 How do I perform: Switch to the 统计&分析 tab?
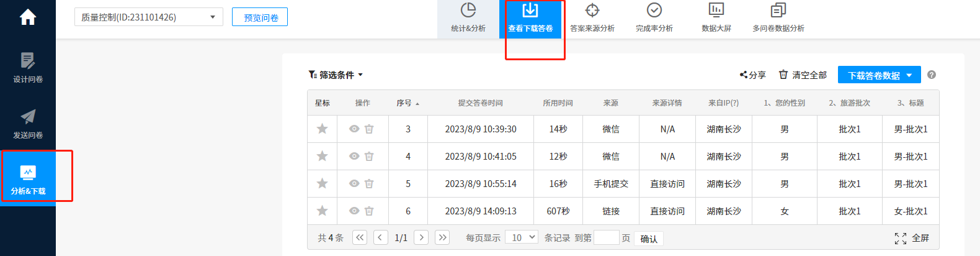coord(468,19)
